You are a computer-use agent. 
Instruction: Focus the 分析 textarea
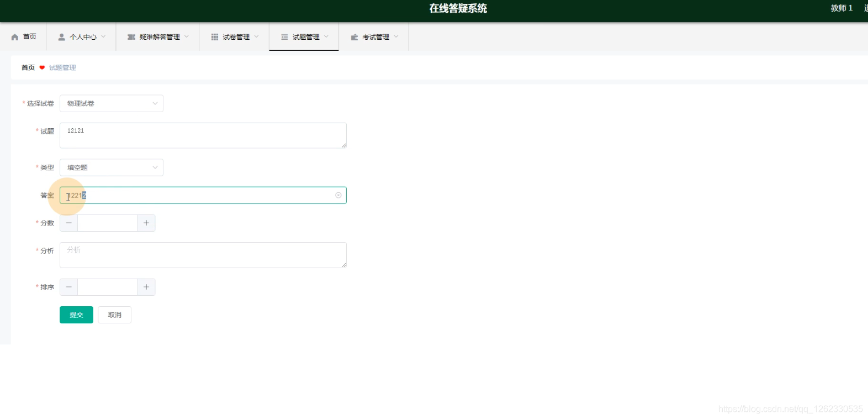(203, 255)
